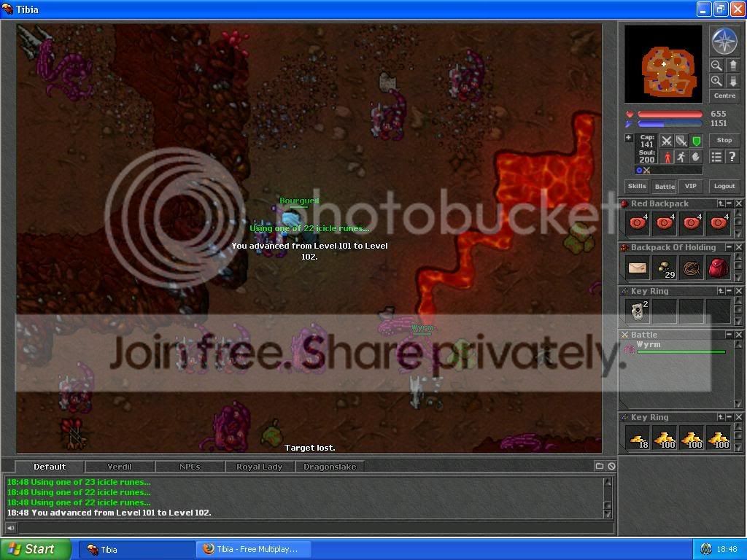Click the letter item in Backpack Of Holding
The height and width of the screenshot is (560, 747).
click(x=637, y=268)
